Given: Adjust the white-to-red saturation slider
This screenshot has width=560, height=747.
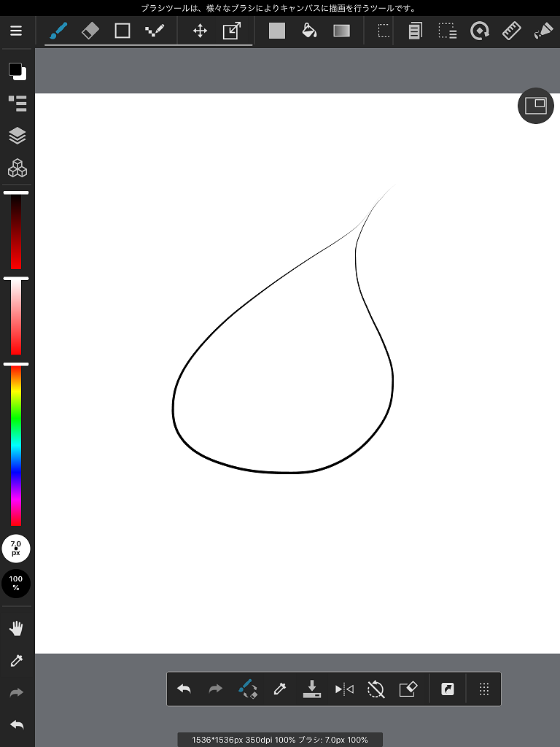Looking at the screenshot, I should [x=16, y=317].
